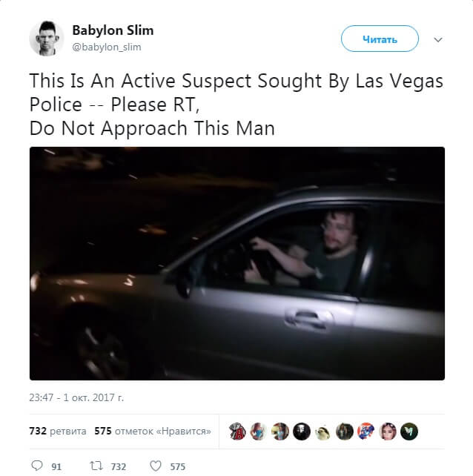Expand the tweet options chevron menu
Image resolution: width=473 pixels, height=476 pixels.
tap(437, 39)
